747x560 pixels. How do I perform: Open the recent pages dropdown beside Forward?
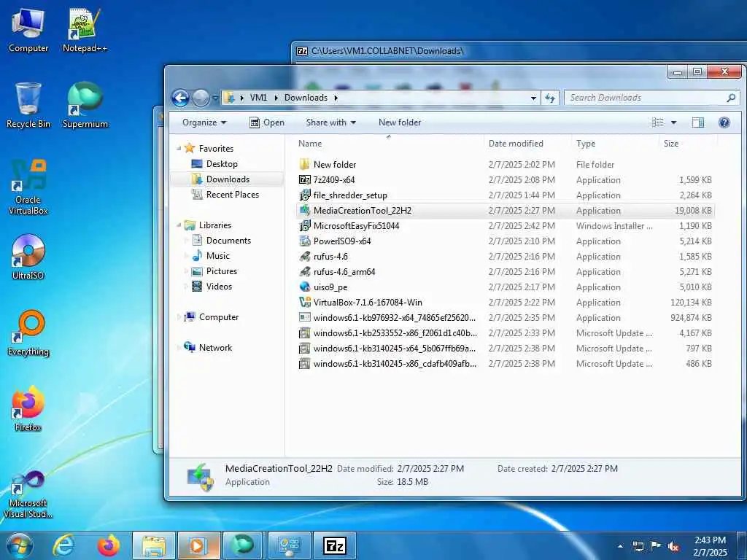point(215,98)
